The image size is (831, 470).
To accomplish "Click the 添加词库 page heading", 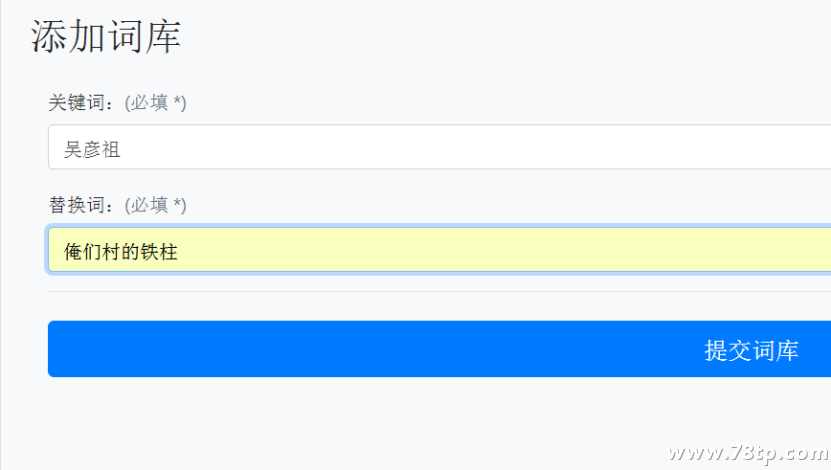I will click(x=105, y=37).
